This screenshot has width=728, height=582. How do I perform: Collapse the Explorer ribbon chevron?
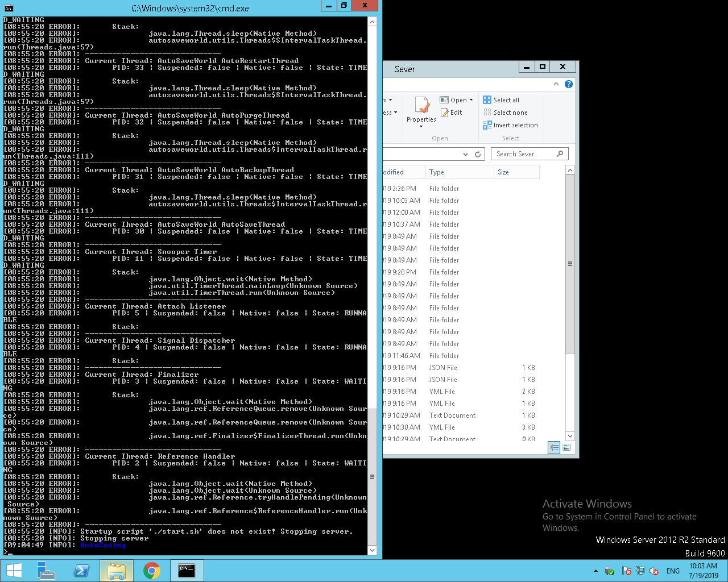coord(556,84)
